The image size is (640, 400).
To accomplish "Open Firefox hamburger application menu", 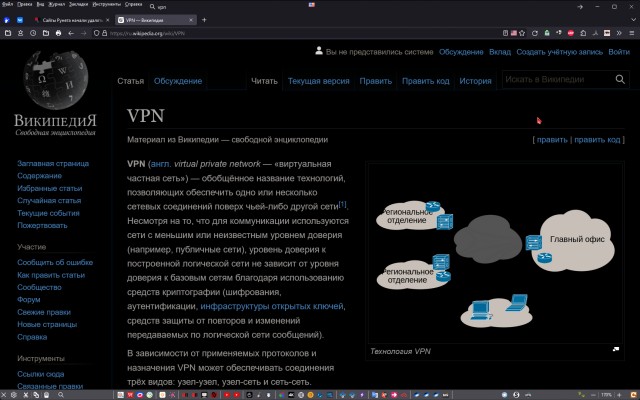I will (x=631, y=33).
